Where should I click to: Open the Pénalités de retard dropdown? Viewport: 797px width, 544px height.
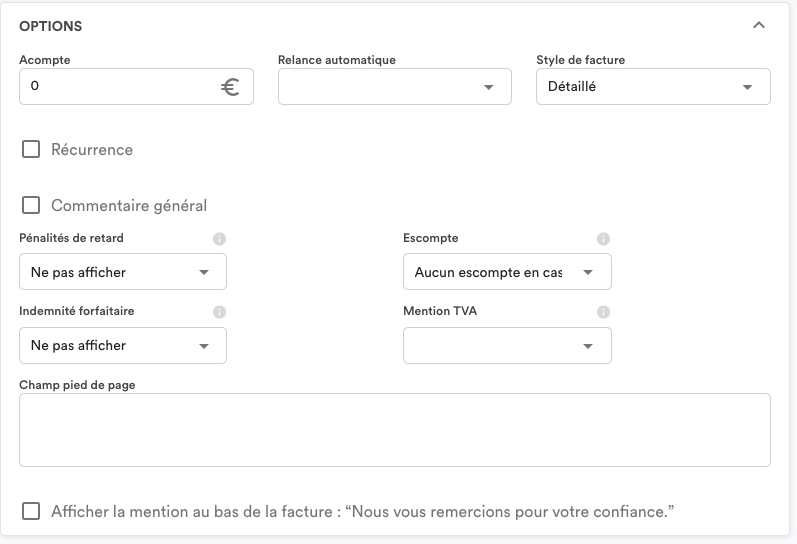click(x=122, y=272)
